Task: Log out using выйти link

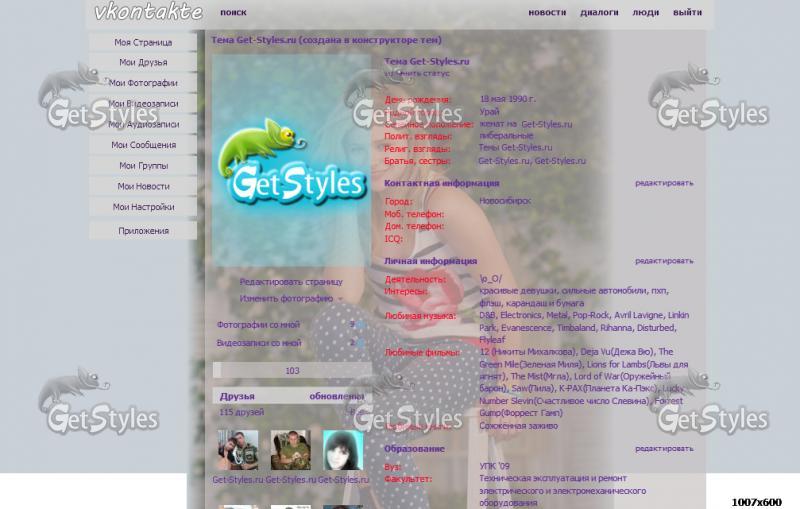Action: pos(687,13)
